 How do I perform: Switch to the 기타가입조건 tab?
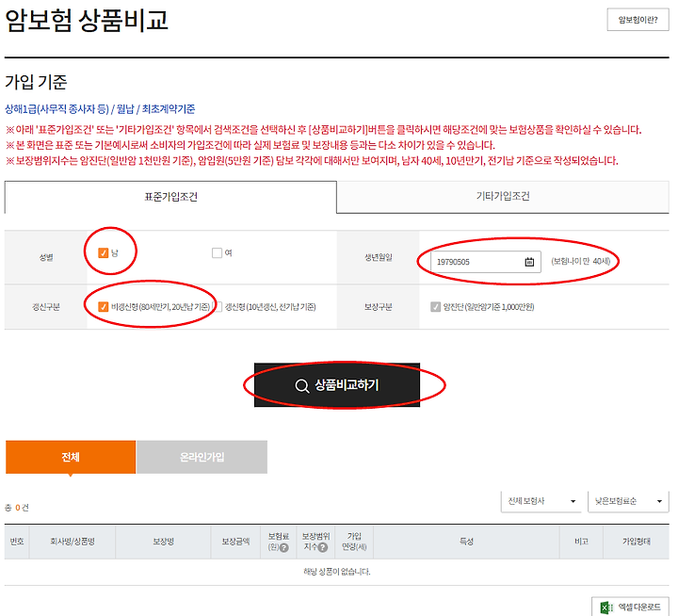point(503,197)
